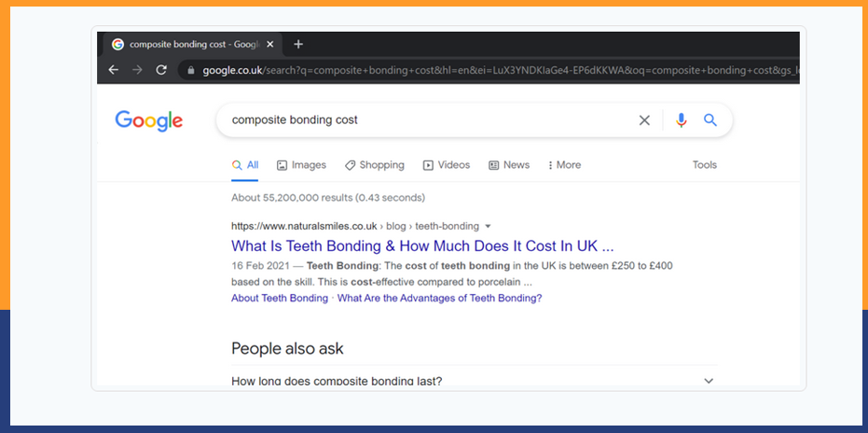Click the browser forward arrow
Viewport: 868px width, 433px height.
click(x=137, y=70)
